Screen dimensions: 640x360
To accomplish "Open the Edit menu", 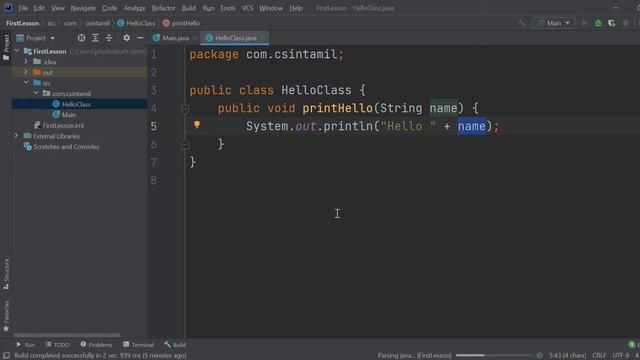I will pos(39,8).
